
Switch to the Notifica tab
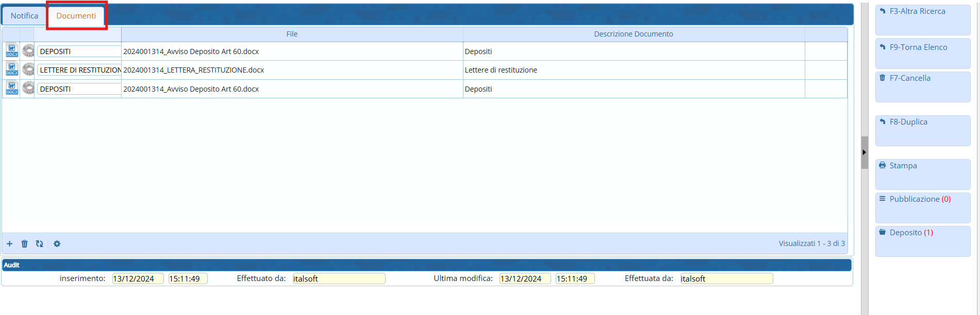click(x=24, y=16)
